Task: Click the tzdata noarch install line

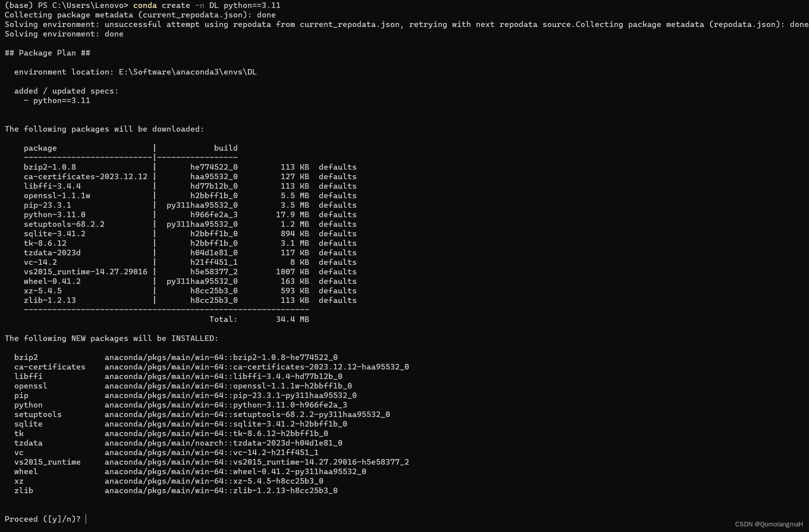Action: pos(223,443)
